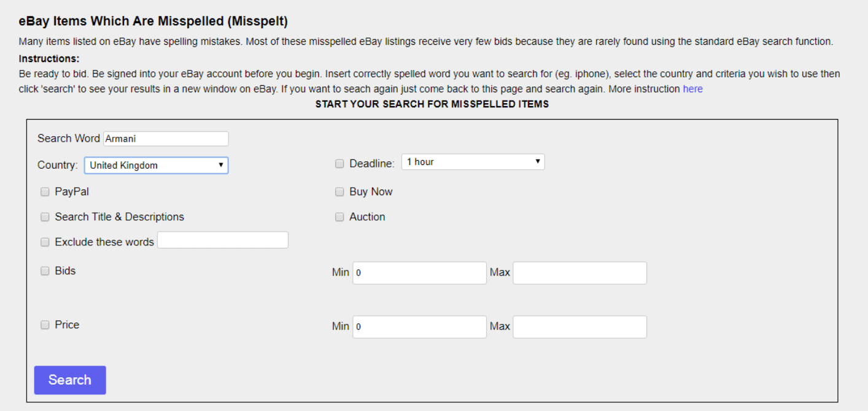Click the Instructions: label
868x411 pixels.
pos(49,59)
